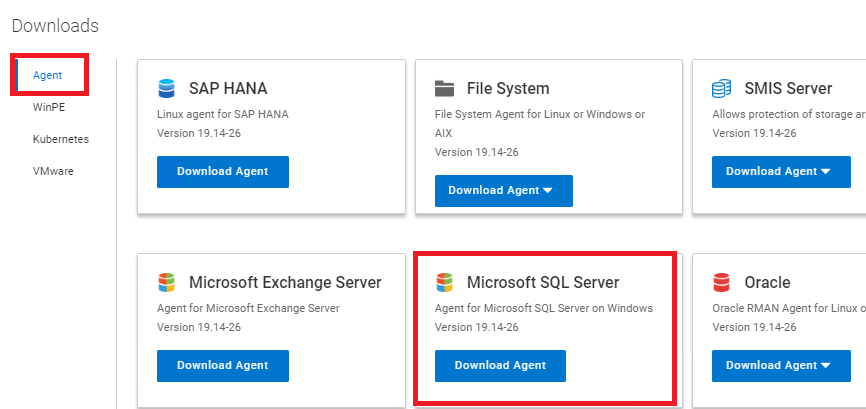Switch to the WinPE downloads tab
866x409 pixels.
[49, 107]
